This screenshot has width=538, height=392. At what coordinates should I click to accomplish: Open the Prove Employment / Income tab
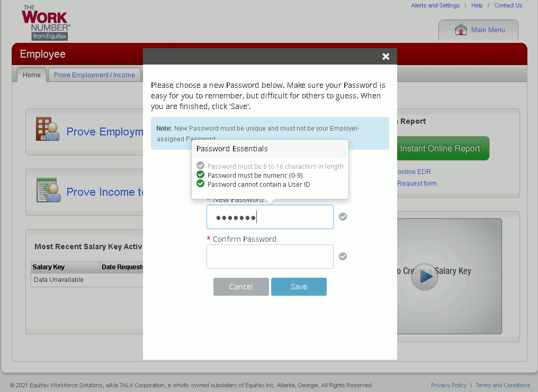[x=94, y=75]
